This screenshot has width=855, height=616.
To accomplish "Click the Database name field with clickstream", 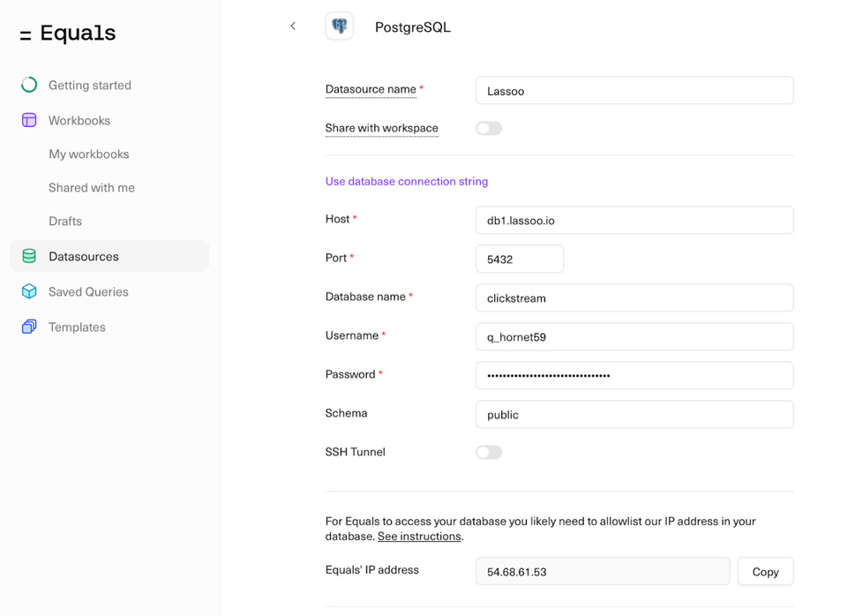I will pyautogui.click(x=634, y=298).
